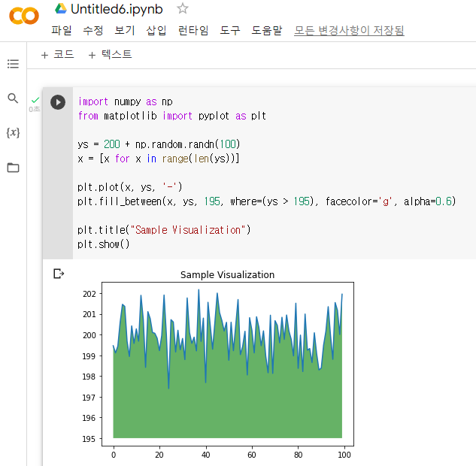This screenshot has width=476, height=466.
Task: Click the plt.title("Sample Visualization") line
Action: (x=164, y=230)
